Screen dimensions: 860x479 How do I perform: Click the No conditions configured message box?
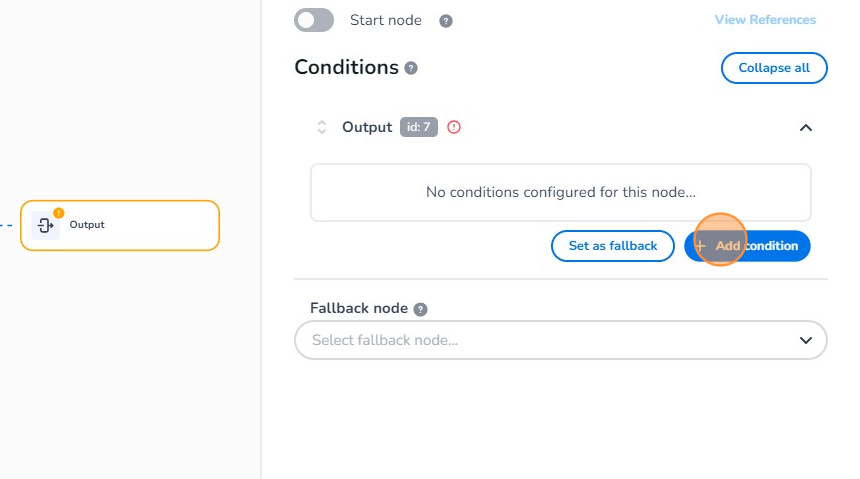click(560, 192)
